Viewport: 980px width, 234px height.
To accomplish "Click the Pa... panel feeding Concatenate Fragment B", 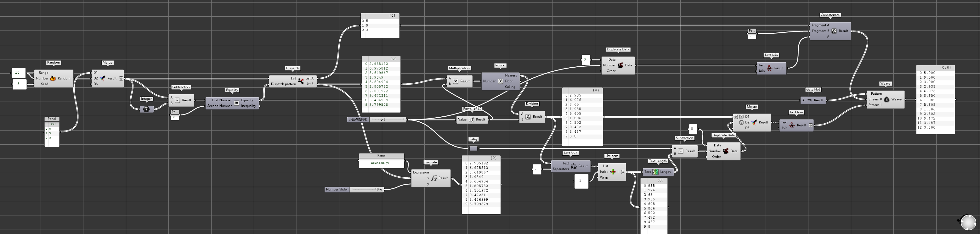I will coord(752,33).
